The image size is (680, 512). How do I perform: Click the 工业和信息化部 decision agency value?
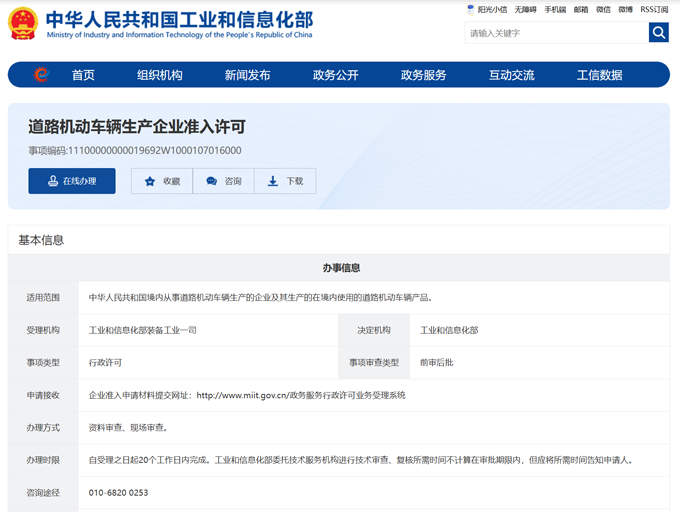point(449,330)
